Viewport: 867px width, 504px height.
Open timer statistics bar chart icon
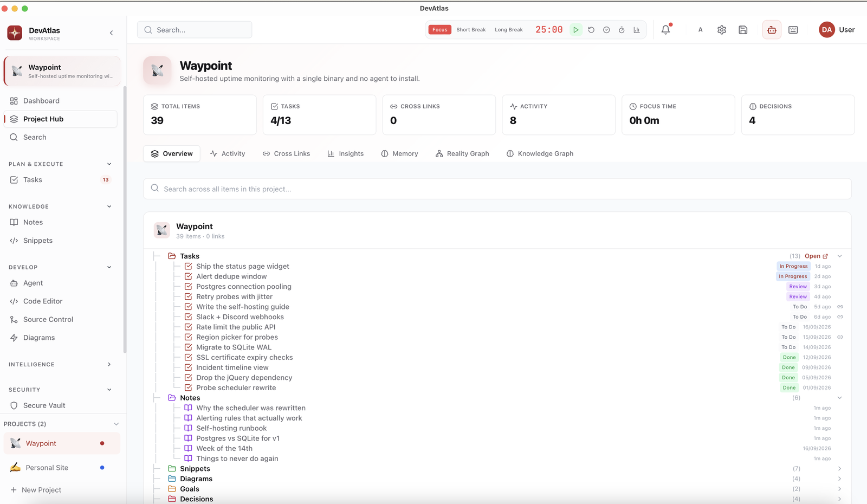click(x=637, y=30)
